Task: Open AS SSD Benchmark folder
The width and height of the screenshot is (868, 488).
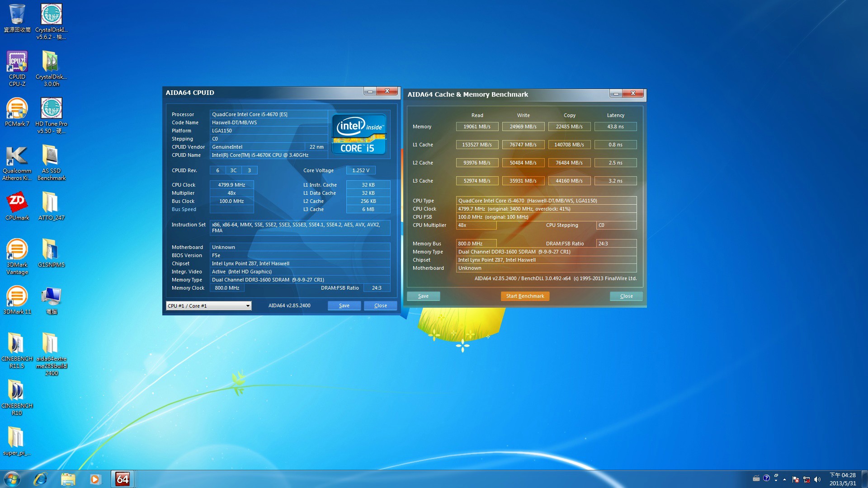Action: pyautogui.click(x=52, y=163)
